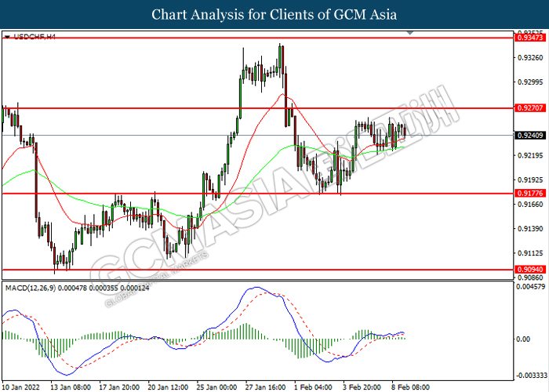Select the 0.90940 support price label
This screenshot has height=392, width=549.
[530, 270]
